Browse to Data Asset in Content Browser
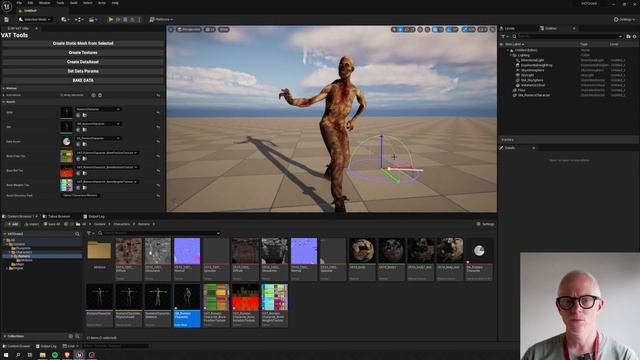 [x=84, y=144]
